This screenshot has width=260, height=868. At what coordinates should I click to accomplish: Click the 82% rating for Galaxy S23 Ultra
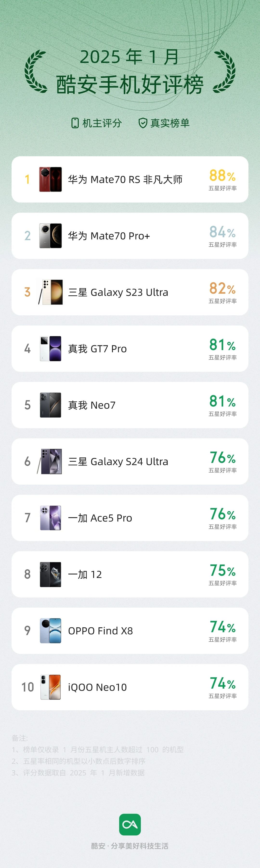(x=222, y=288)
